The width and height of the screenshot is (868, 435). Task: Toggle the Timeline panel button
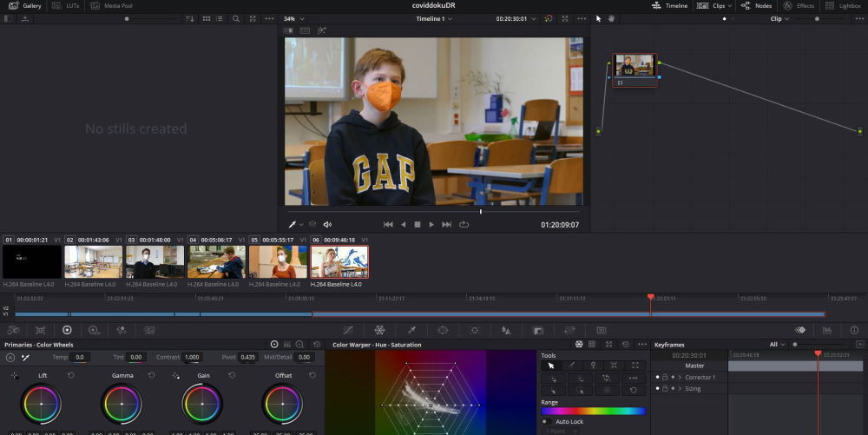point(669,5)
